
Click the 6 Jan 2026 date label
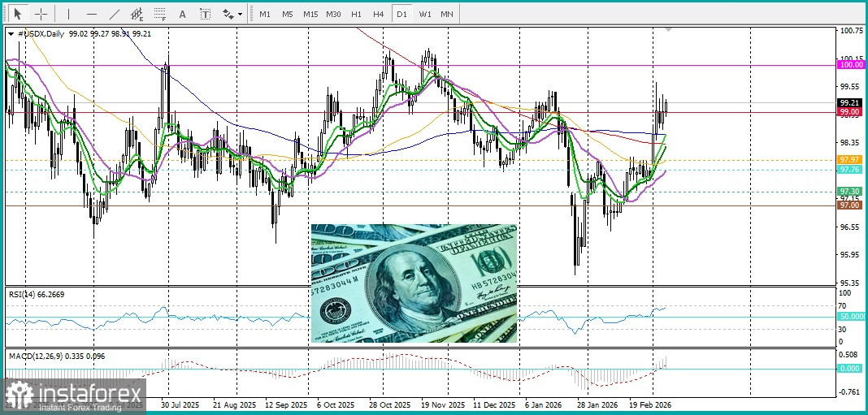coord(543,405)
